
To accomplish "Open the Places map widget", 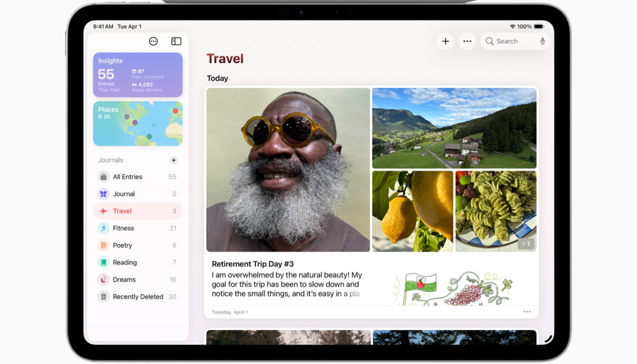I will pos(138,124).
